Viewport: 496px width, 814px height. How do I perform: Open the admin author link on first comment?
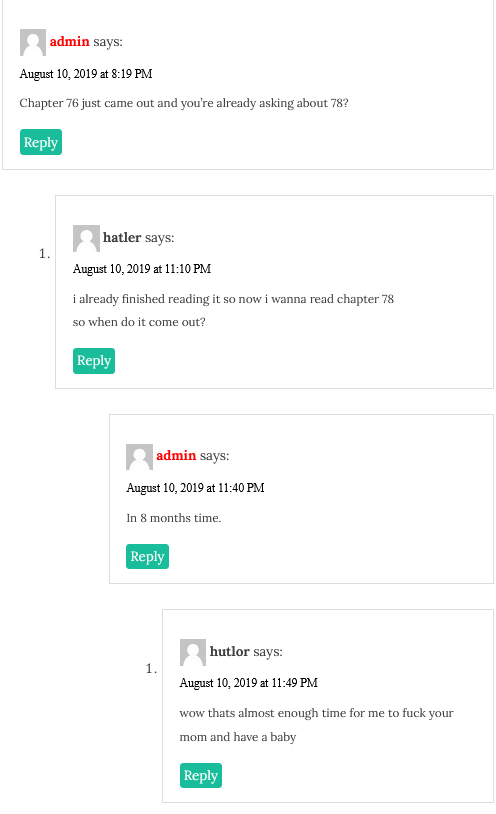(70, 42)
